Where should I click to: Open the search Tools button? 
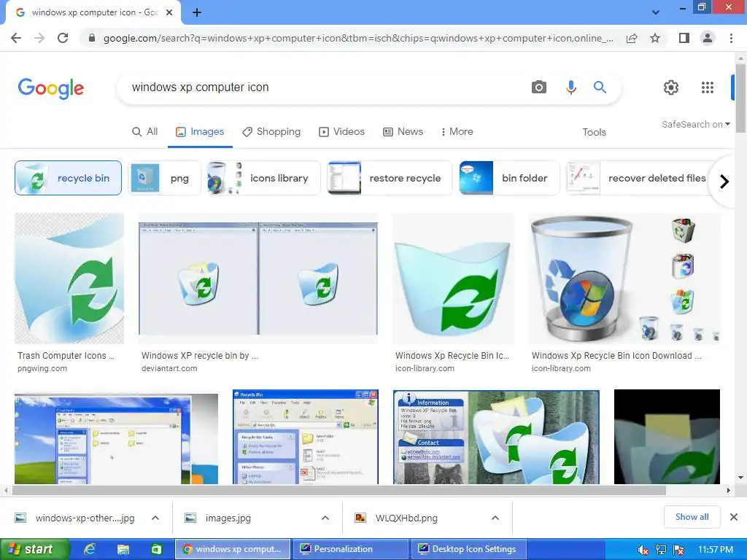pyautogui.click(x=594, y=133)
